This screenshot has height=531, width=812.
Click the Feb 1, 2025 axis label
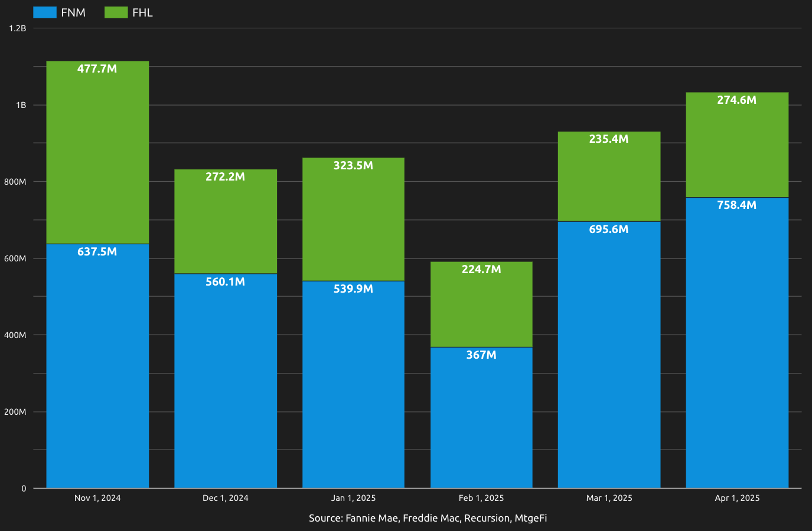pyautogui.click(x=481, y=498)
